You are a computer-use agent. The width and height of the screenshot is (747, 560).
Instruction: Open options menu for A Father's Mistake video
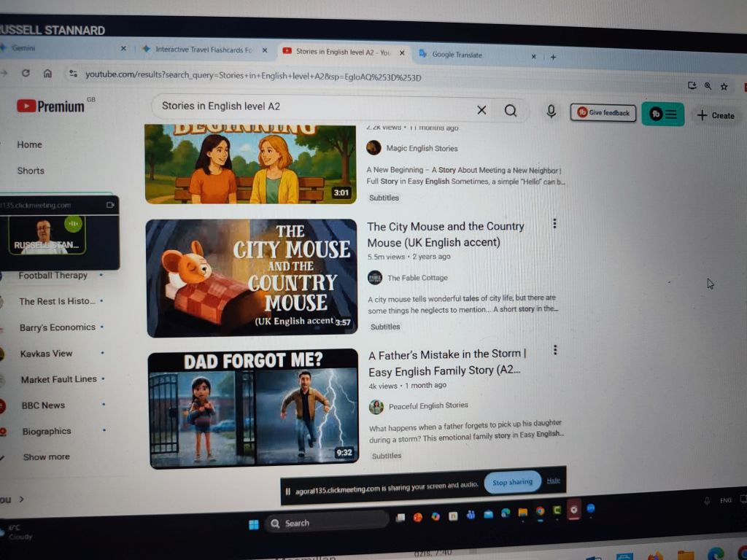[555, 351]
